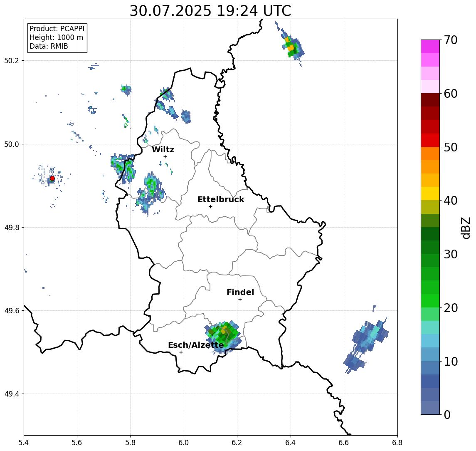Click the title '30.07.2025 19:24 UTC'

click(210, 11)
